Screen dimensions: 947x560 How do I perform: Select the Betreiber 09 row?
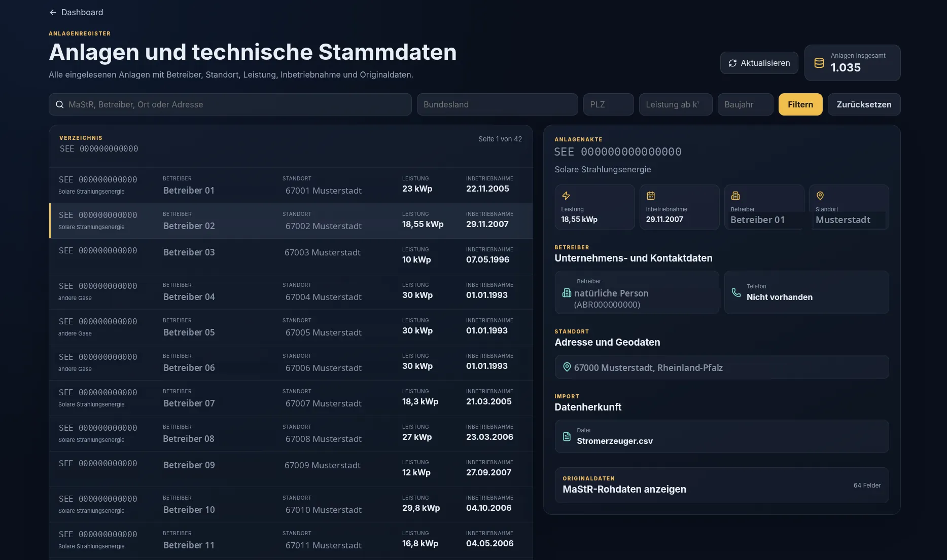(x=291, y=469)
